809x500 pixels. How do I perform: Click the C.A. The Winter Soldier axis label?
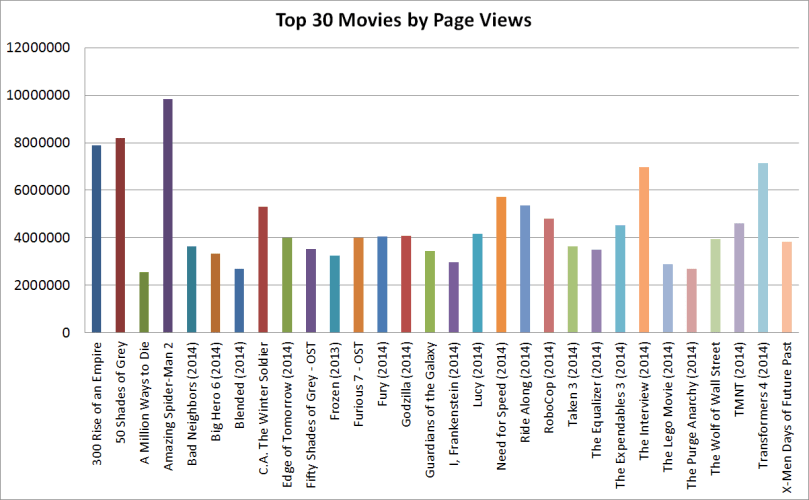(x=264, y=408)
